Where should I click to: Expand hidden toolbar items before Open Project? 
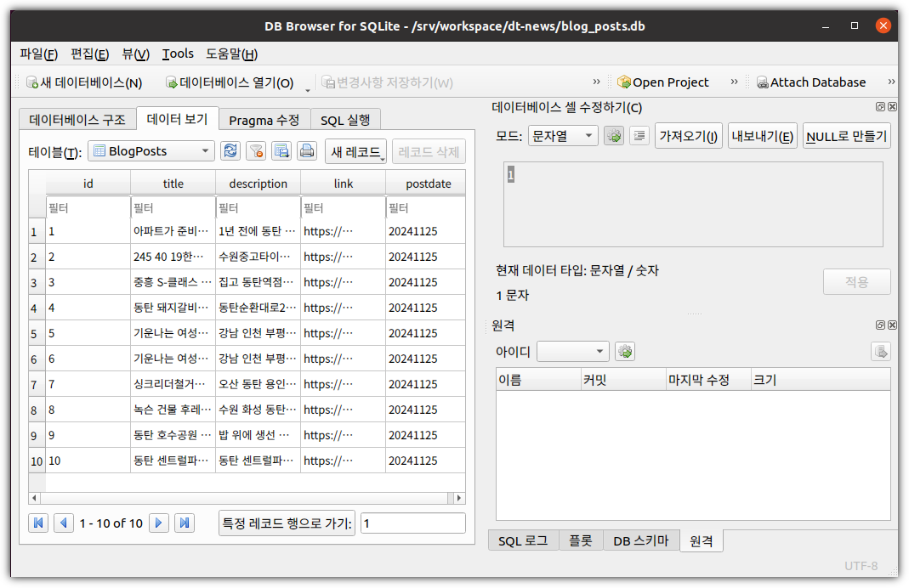click(x=596, y=82)
